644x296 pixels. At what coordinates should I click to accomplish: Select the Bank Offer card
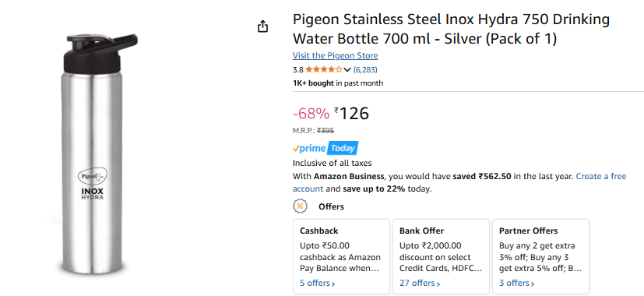[441, 256]
